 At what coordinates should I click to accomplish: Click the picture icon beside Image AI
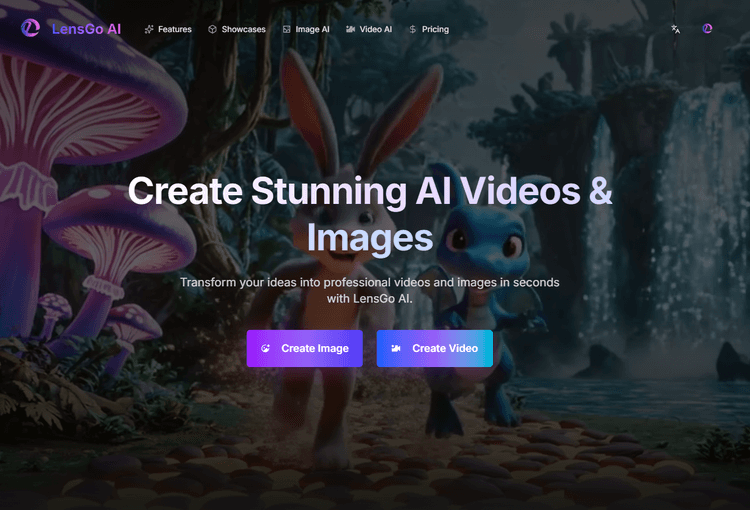coord(287,30)
